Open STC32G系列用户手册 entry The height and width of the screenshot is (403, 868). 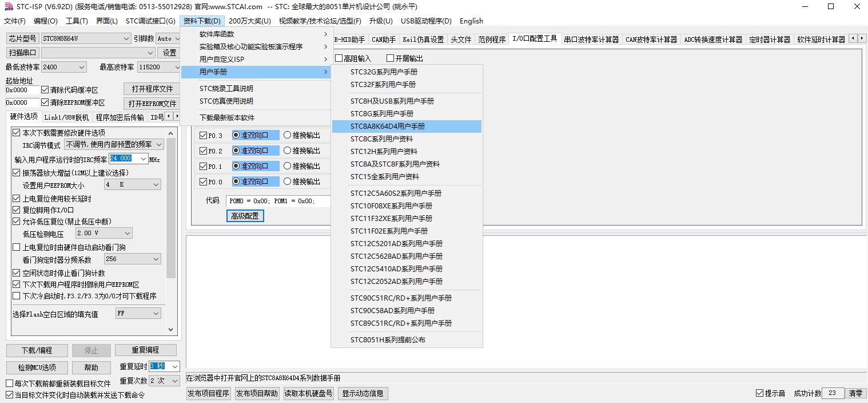[407, 72]
